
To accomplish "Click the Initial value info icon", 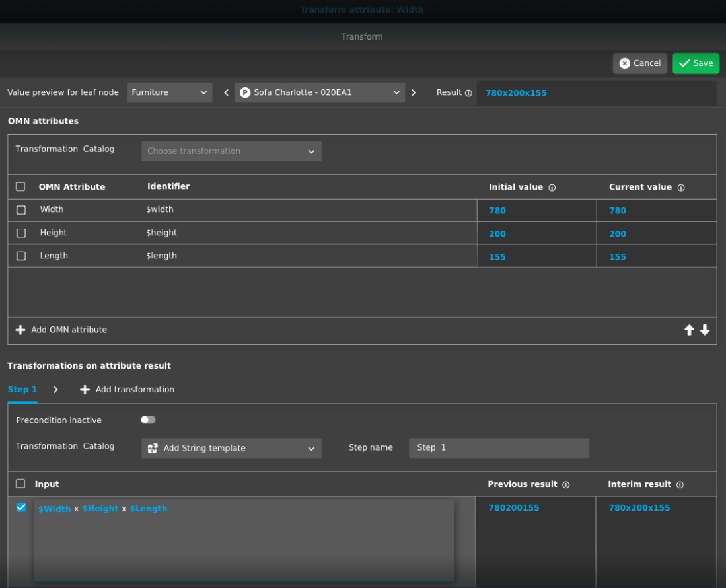I will [552, 188].
